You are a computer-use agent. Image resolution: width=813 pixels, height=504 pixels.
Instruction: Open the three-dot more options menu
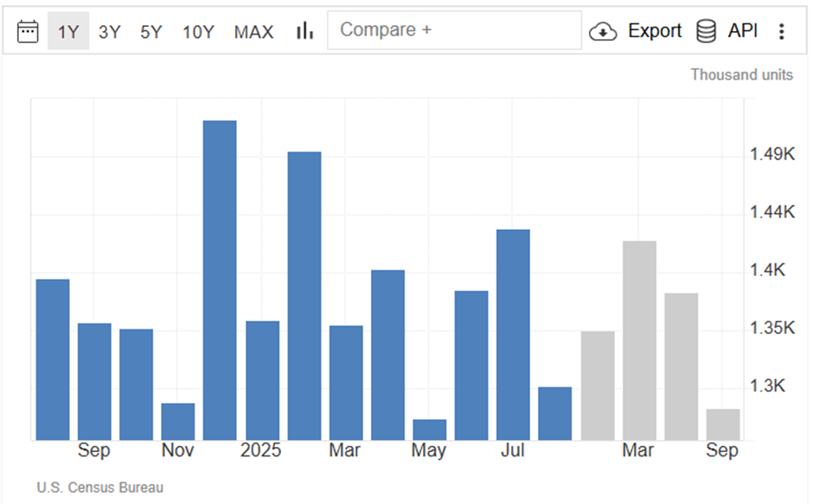[782, 31]
